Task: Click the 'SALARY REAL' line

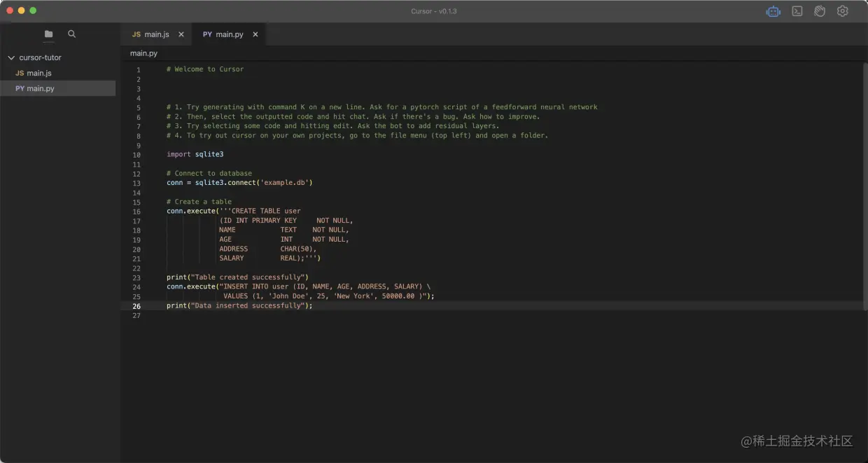Action: [x=269, y=258]
